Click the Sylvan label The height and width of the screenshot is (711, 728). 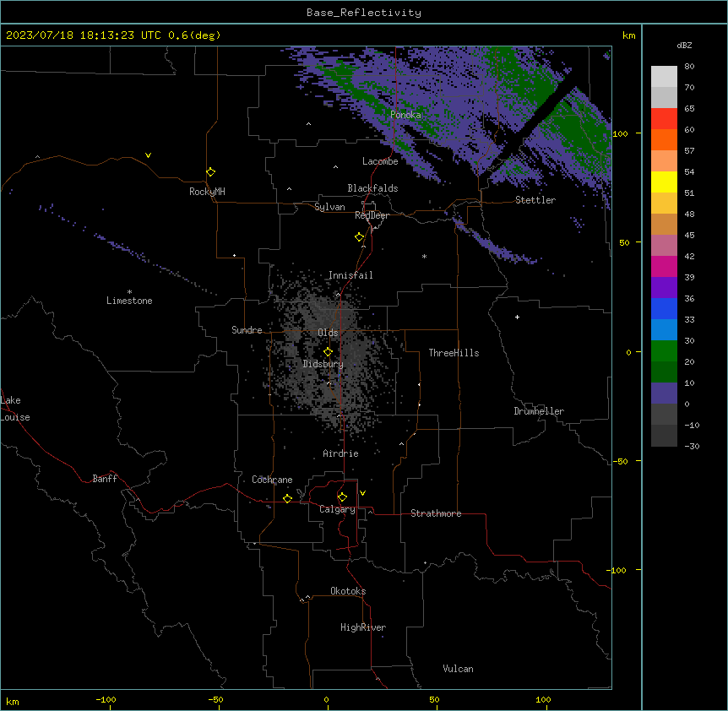tap(329, 207)
